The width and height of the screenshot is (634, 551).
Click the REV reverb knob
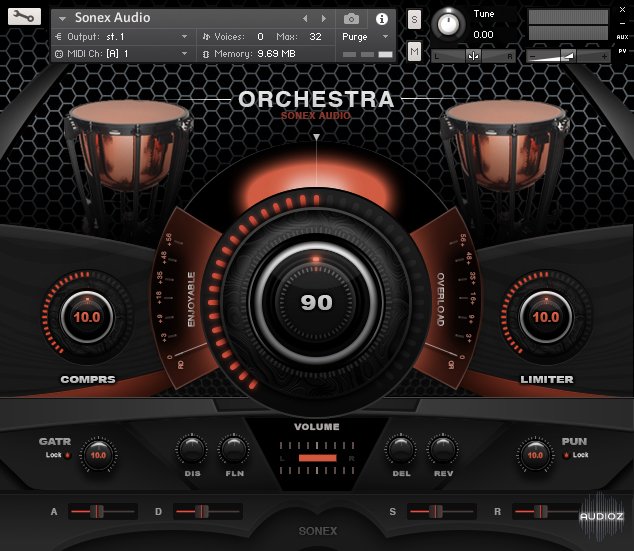coord(443,450)
